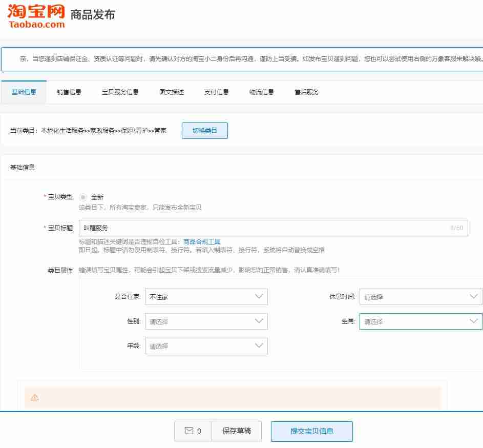Expand the 年龄 dropdown
The height and width of the screenshot is (448, 483).
[x=206, y=346]
